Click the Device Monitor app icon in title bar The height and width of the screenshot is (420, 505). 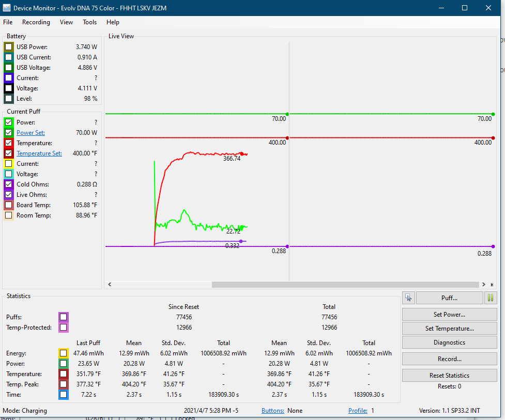(6, 8)
